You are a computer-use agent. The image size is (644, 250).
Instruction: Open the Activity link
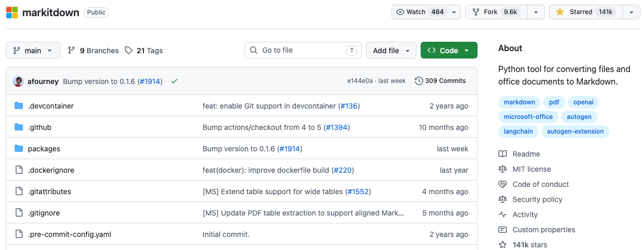point(518,215)
